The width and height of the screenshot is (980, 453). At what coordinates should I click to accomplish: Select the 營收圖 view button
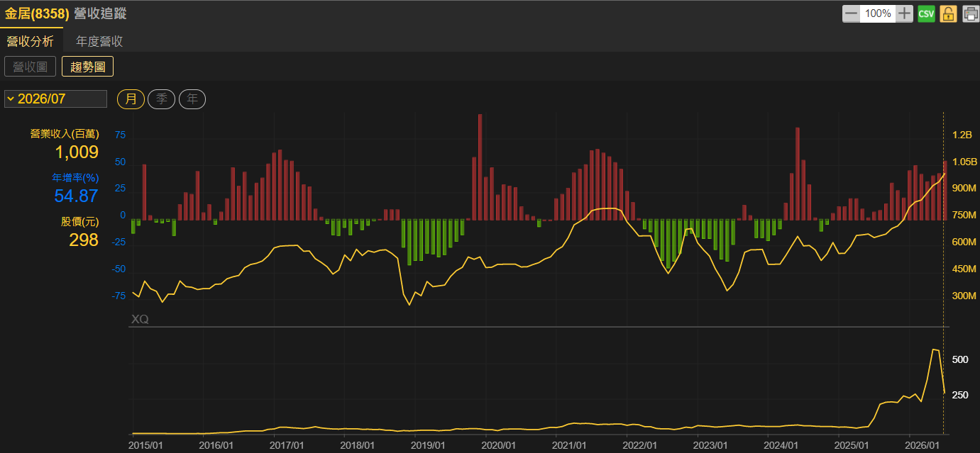[30, 67]
